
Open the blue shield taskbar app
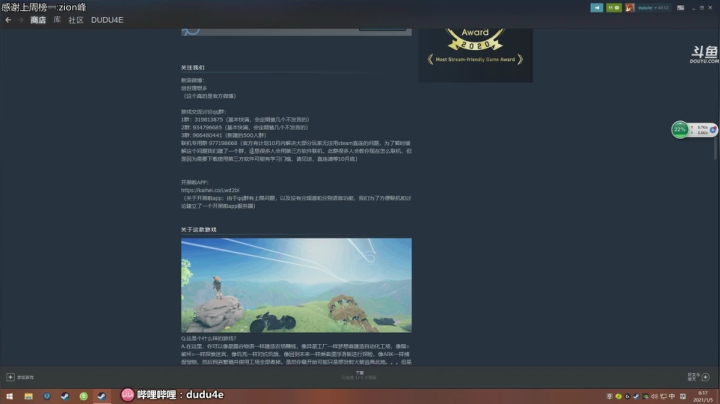(47, 396)
